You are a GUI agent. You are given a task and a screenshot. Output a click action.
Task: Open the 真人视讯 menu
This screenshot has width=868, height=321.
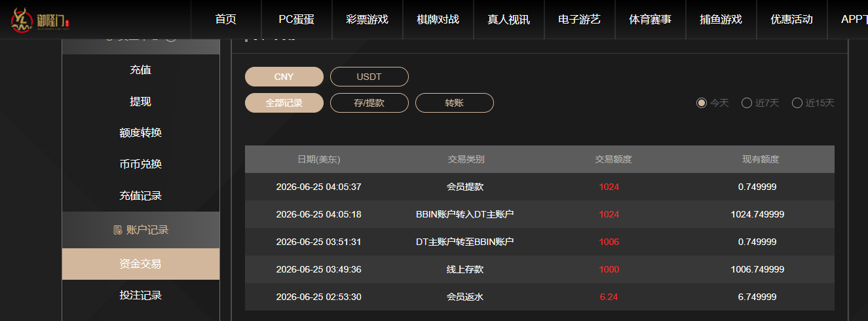508,19
